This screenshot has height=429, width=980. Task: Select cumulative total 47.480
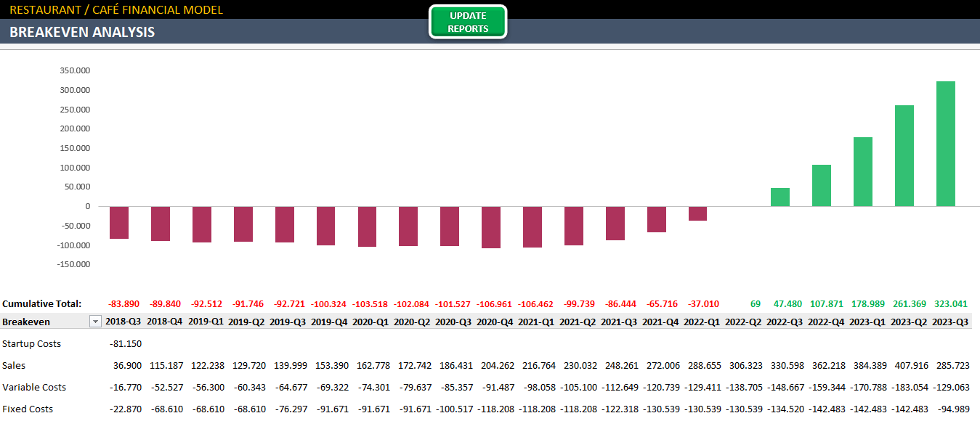pyautogui.click(x=788, y=303)
